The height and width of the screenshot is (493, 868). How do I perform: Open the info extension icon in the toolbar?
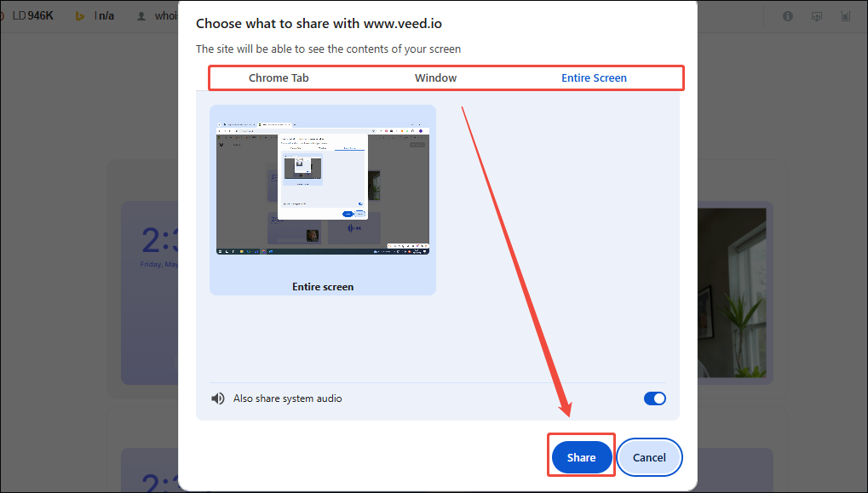coord(787,15)
